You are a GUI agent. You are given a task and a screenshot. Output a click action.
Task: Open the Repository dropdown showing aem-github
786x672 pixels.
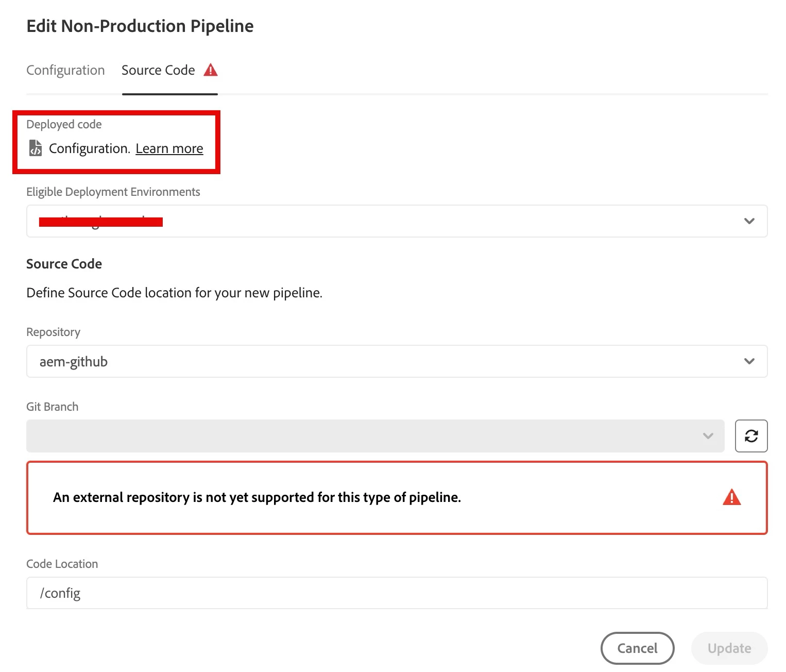coord(397,361)
